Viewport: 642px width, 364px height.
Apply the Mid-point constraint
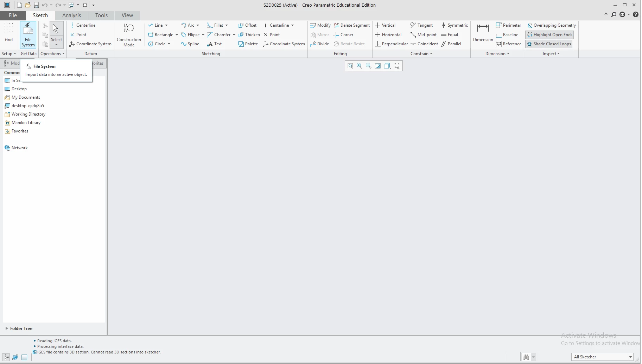pos(424,35)
